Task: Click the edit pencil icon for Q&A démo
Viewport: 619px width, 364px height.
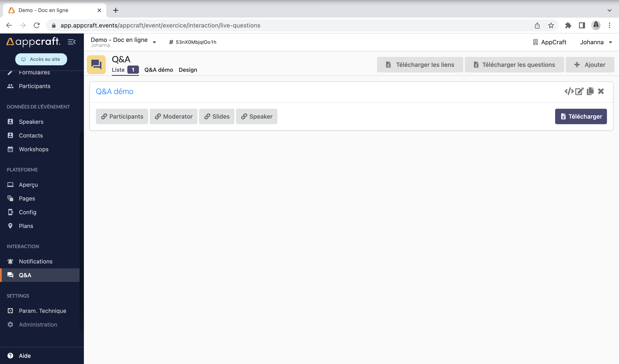Action: point(580,91)
